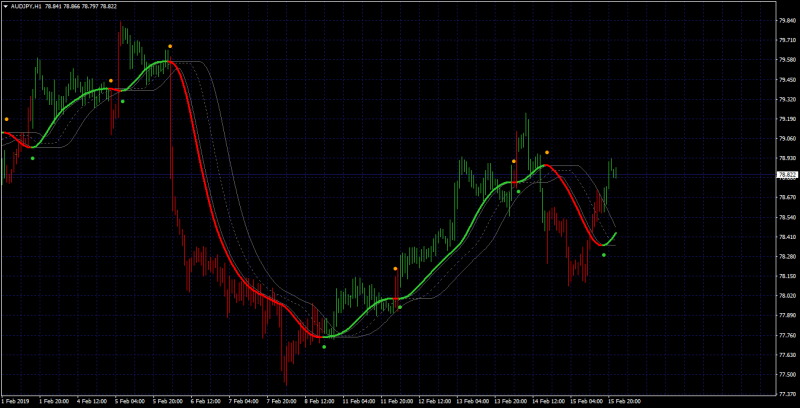
Task: Click the 79.840 price axis label
Action: click(x=786, y=20)
